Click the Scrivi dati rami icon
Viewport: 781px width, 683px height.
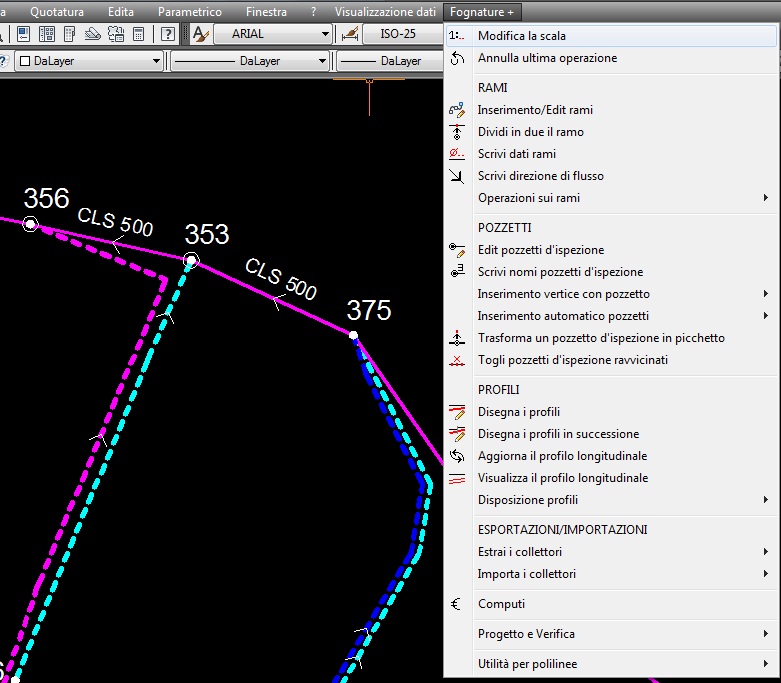point(457,154)
